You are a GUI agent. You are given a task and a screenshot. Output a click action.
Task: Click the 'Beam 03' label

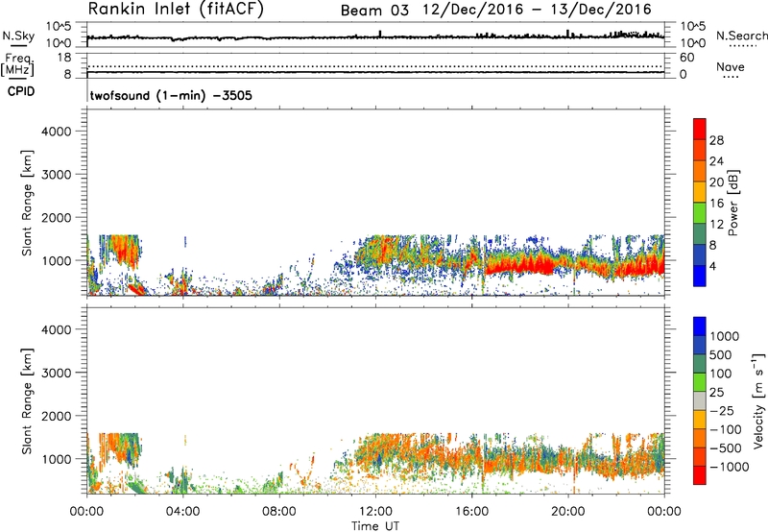tap(374, 11)
